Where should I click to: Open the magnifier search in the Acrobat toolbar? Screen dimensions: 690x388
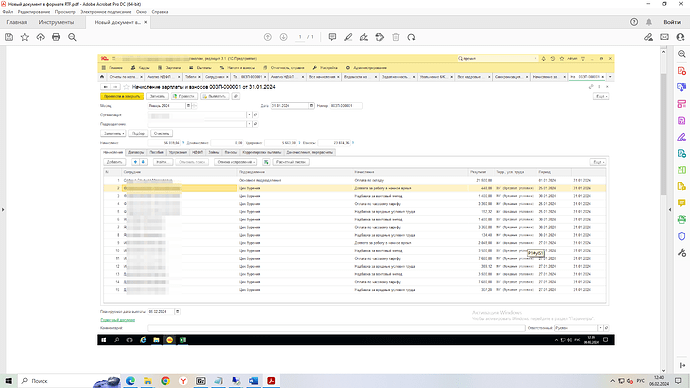pos(72,37)
